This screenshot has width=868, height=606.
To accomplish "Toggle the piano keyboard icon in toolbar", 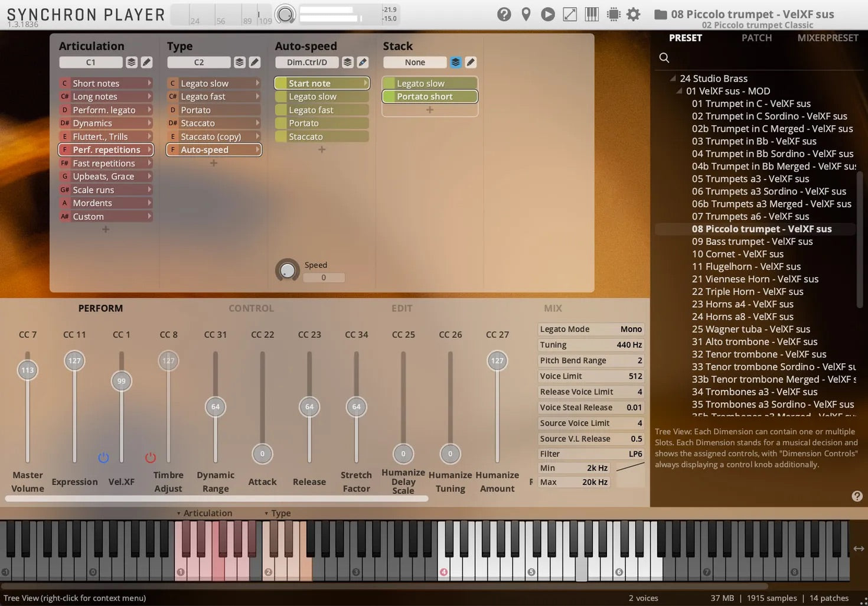I will click(592, 14).
